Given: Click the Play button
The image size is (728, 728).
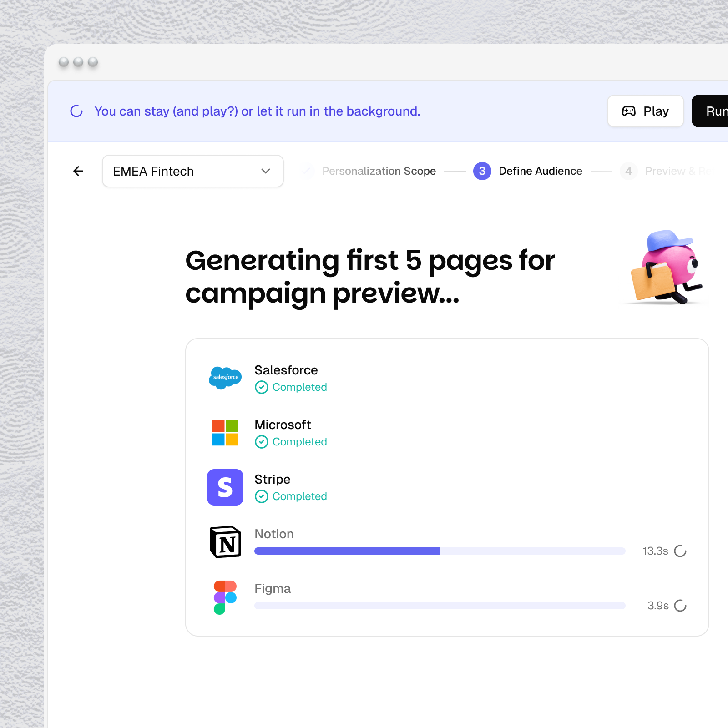Looking at the screenshot, I should pyautogui.click(x=645, y=111).
